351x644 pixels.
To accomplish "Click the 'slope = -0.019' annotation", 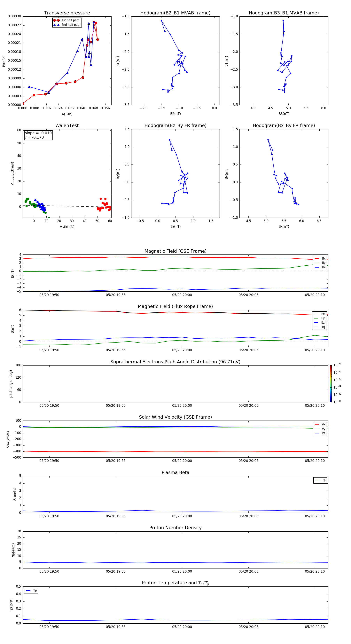I will pos(38,133).
